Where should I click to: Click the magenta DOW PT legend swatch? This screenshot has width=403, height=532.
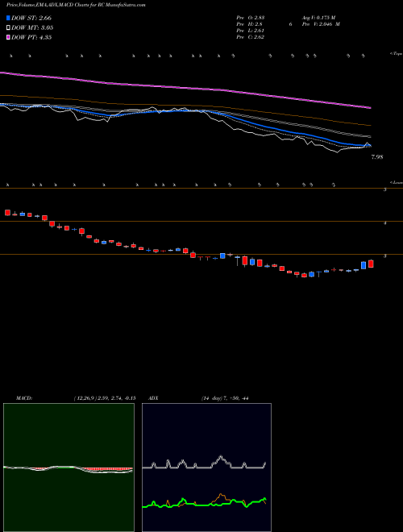(8, 37)
